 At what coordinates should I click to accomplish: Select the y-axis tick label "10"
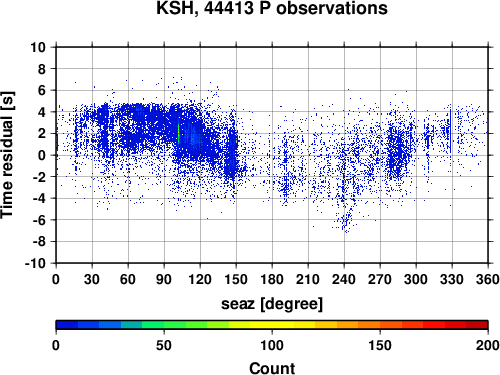pos(38,47)
